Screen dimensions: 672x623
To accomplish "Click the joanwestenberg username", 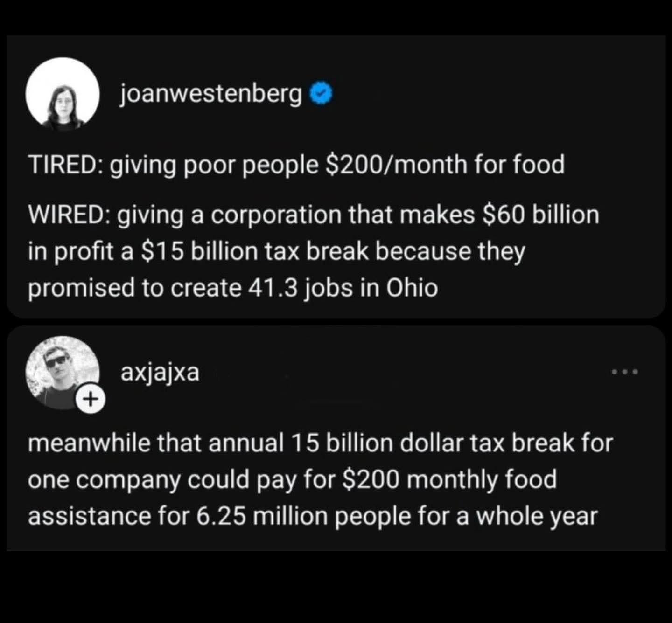I will coord(211,95).
